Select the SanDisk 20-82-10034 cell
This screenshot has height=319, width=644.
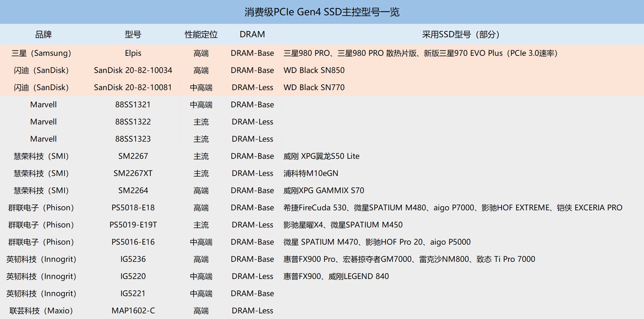[133, 70]
